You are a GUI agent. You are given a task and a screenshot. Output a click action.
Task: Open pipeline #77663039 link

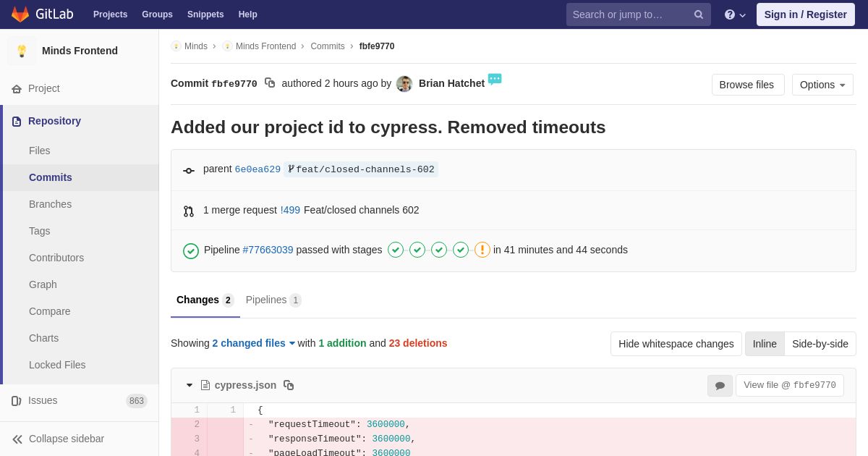click(x=268, y=250)
